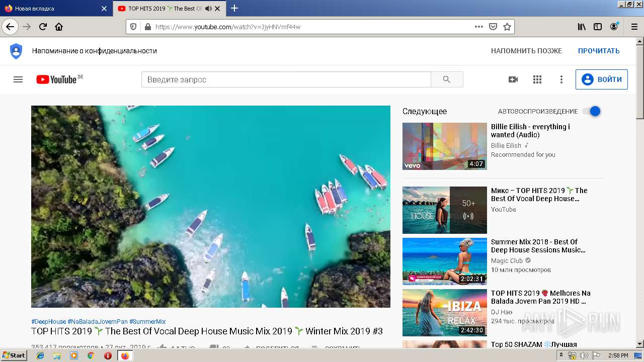Click the #SummerMix hashtag
Image resolution: width=644 pixels, height=362 pixels.
pyautogui.click(x=147, y=322)
